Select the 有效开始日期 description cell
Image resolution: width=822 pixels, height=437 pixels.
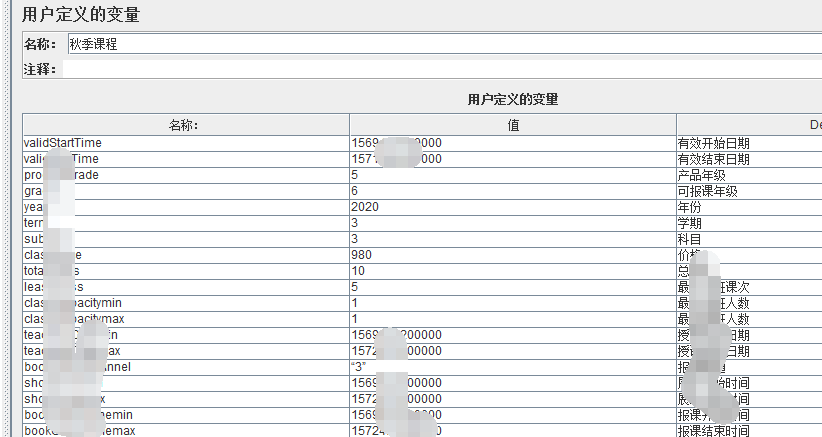(748, 143)
